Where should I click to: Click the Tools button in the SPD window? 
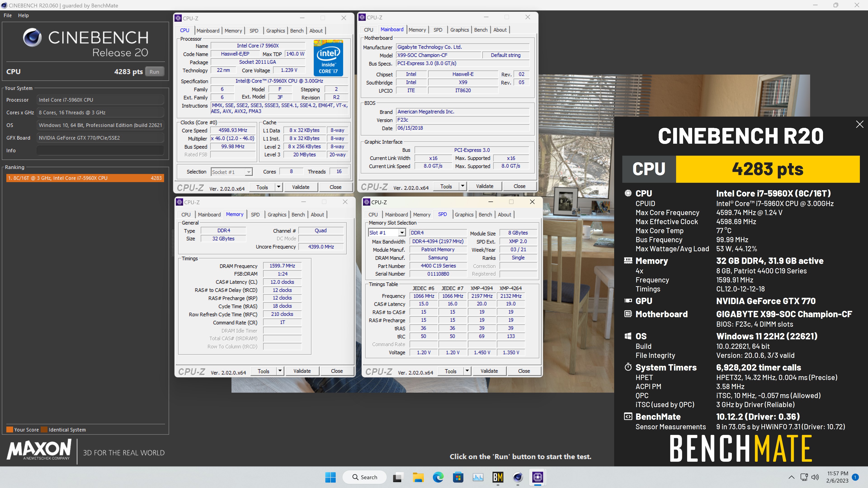(x=451, y=371)
